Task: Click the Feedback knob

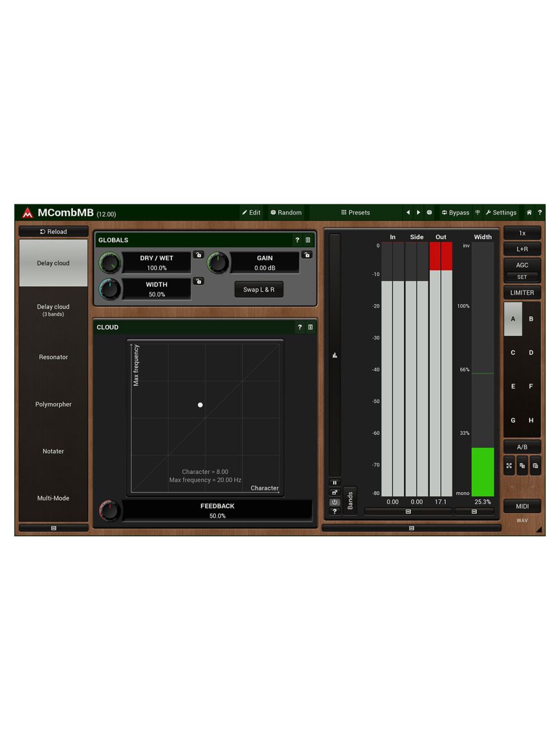Action: pos(109,511)
